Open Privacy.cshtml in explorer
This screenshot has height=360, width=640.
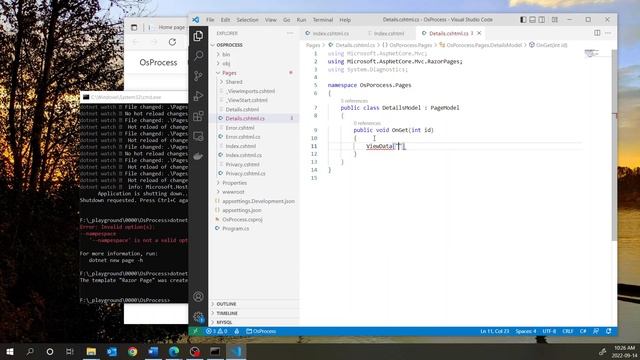254,164
